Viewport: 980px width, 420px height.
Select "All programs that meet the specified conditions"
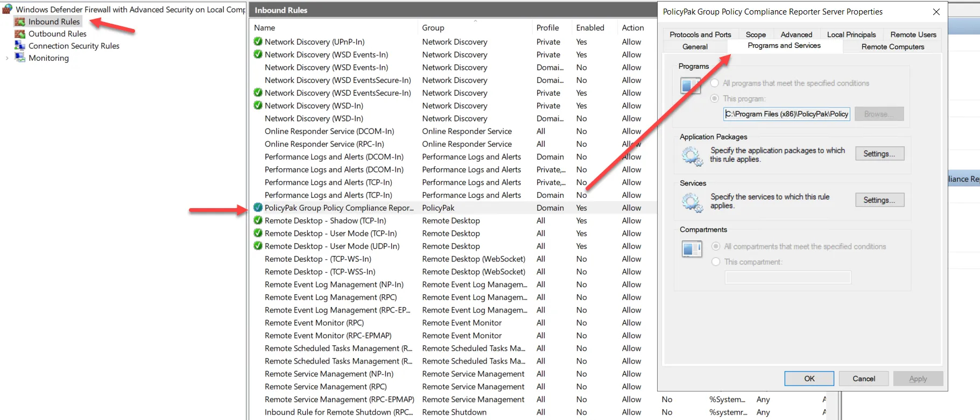(715, 83)
